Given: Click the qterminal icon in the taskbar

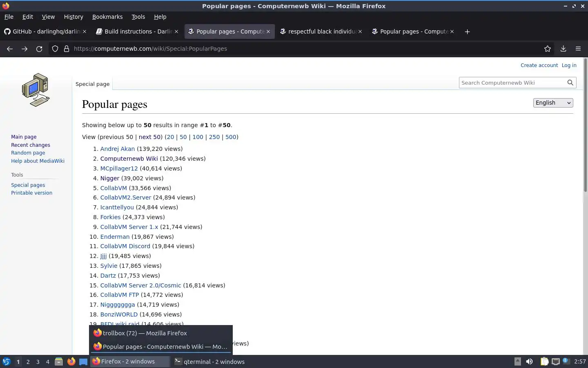Looking at the screenshot, I should coord(178,361).
